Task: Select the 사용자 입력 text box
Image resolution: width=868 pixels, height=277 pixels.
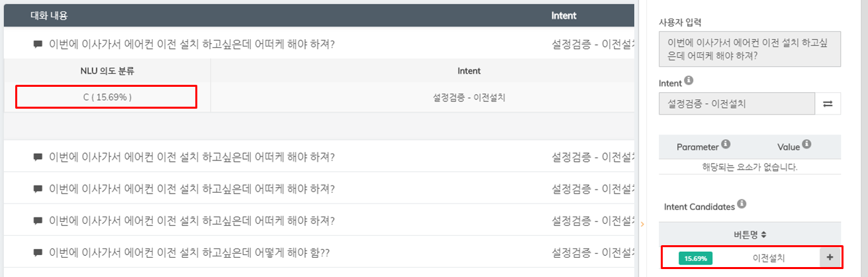Action: click(x=749, y=49)
